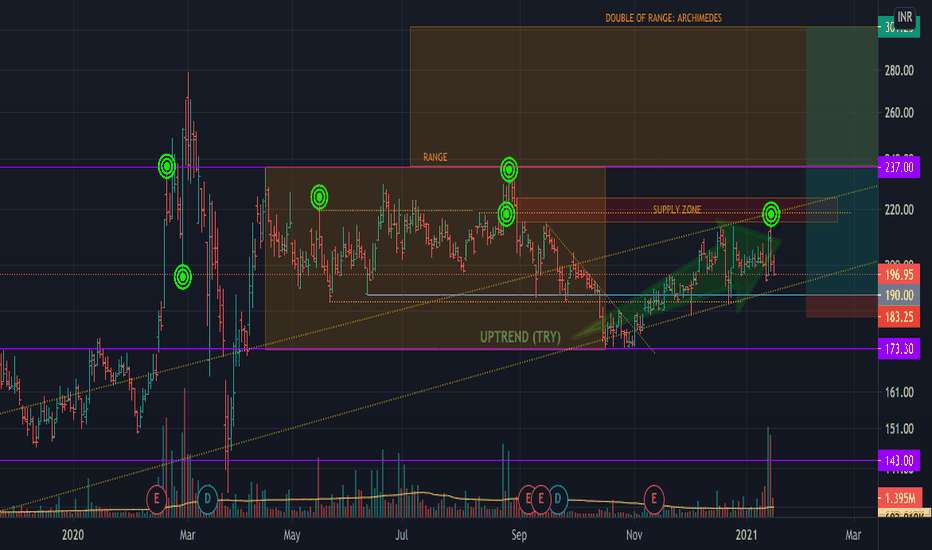Select lower green target circle near September
The width and height of the screenshot is (932, 550).
pos(506,213)
